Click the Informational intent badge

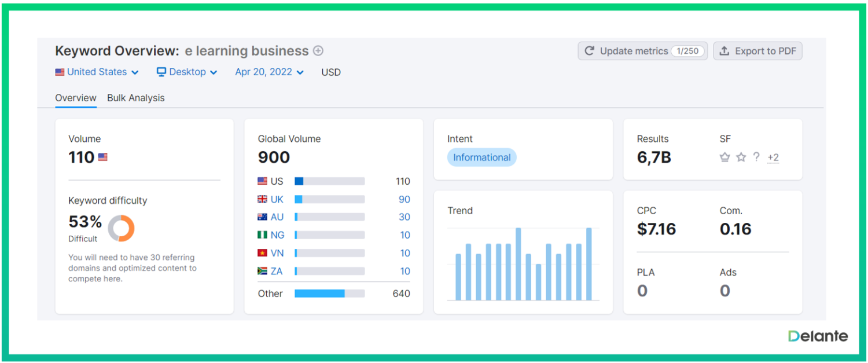point(481,157)
